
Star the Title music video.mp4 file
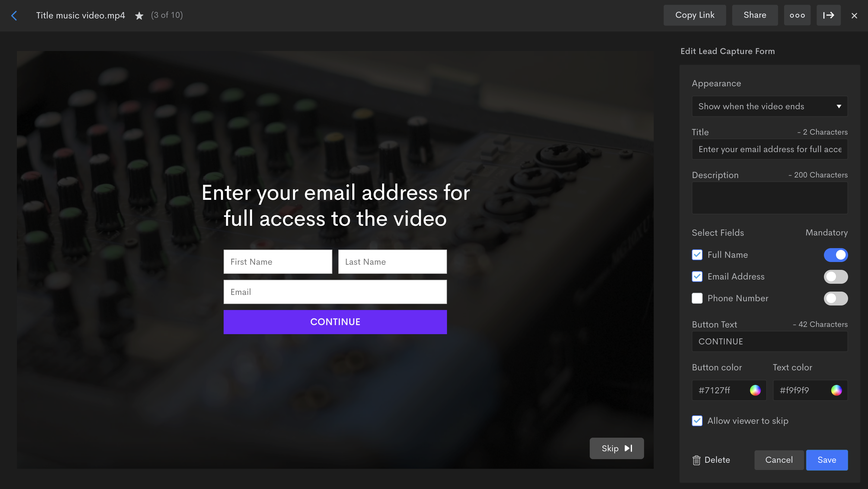click(139, 15)
